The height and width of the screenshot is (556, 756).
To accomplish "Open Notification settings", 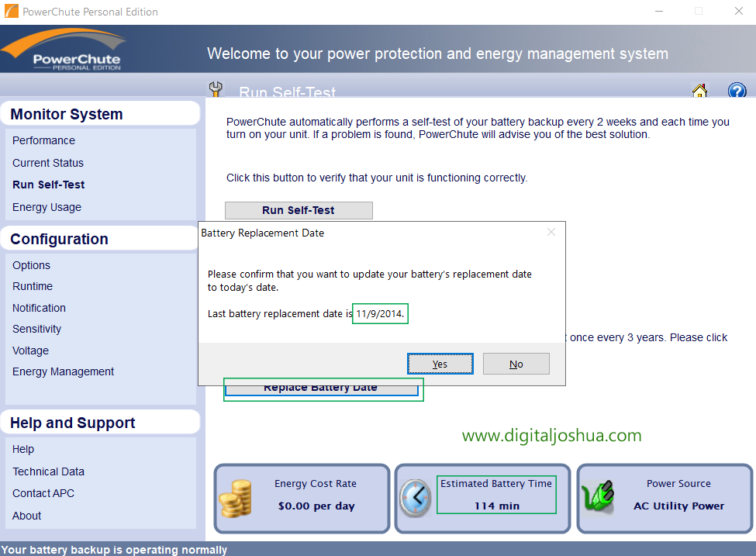I will point(39,308).
